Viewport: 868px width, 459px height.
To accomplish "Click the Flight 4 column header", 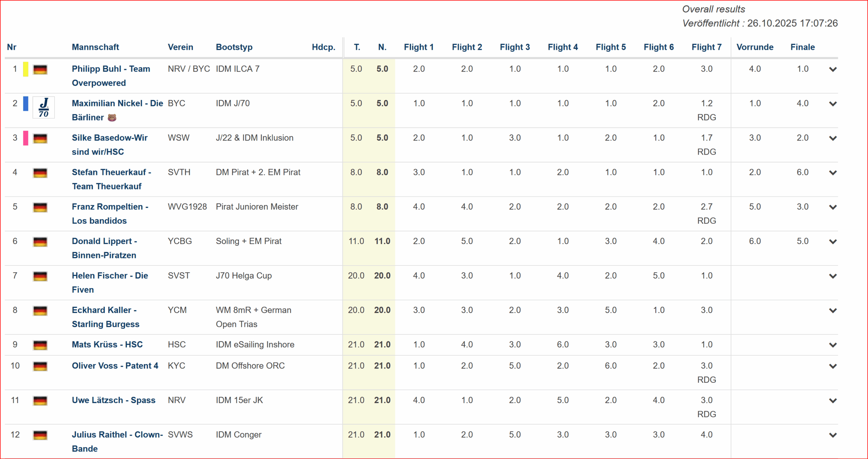I will pos(563,47).
